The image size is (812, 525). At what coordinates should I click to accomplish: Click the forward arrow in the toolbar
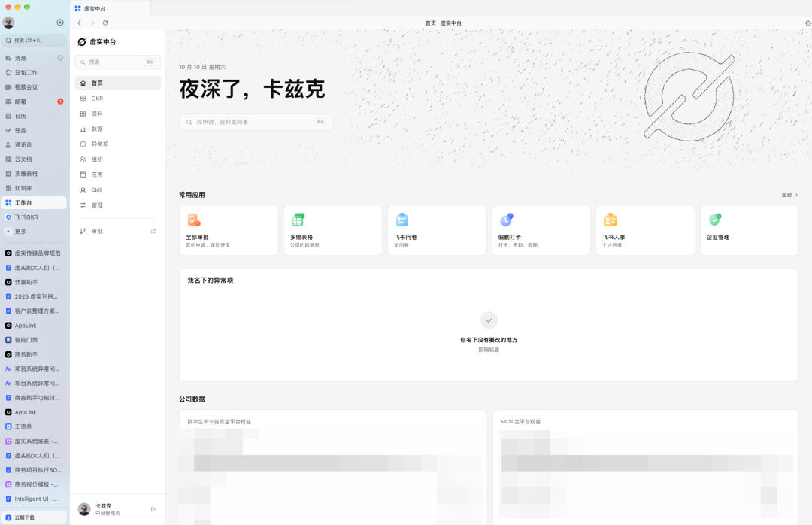[92, 23]
